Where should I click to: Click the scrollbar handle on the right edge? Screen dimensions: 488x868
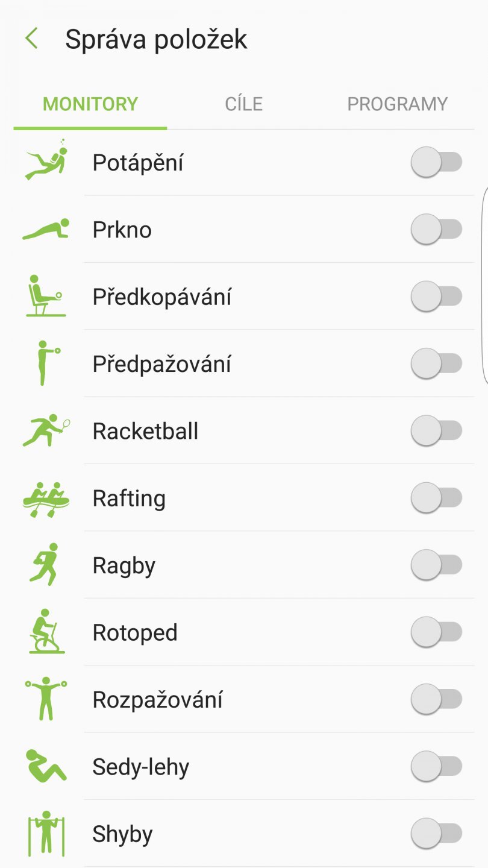pyautogui.click(x=484, y=285)
